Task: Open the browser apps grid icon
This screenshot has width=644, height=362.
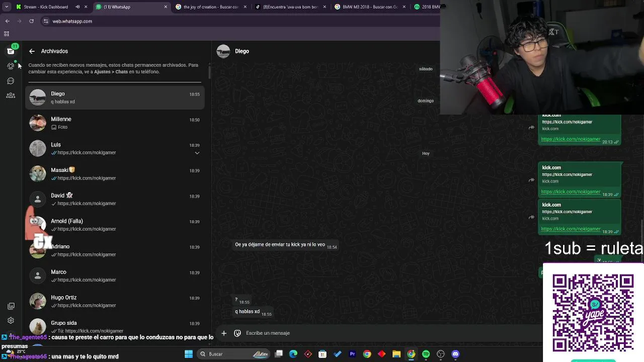Action: (7, 34)
